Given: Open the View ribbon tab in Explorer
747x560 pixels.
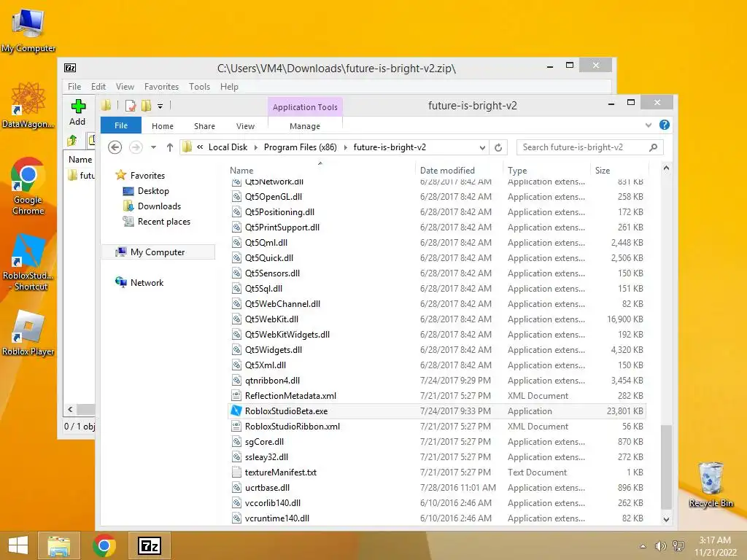Looking at the screenshot, I should [x=245, y=126].
